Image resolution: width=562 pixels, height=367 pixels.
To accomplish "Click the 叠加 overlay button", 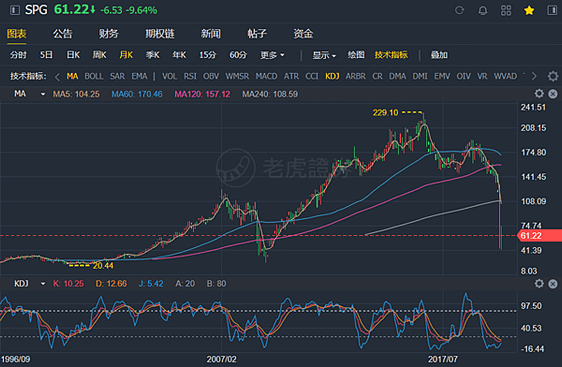I will pyautogui.click(x=439, y=55).
